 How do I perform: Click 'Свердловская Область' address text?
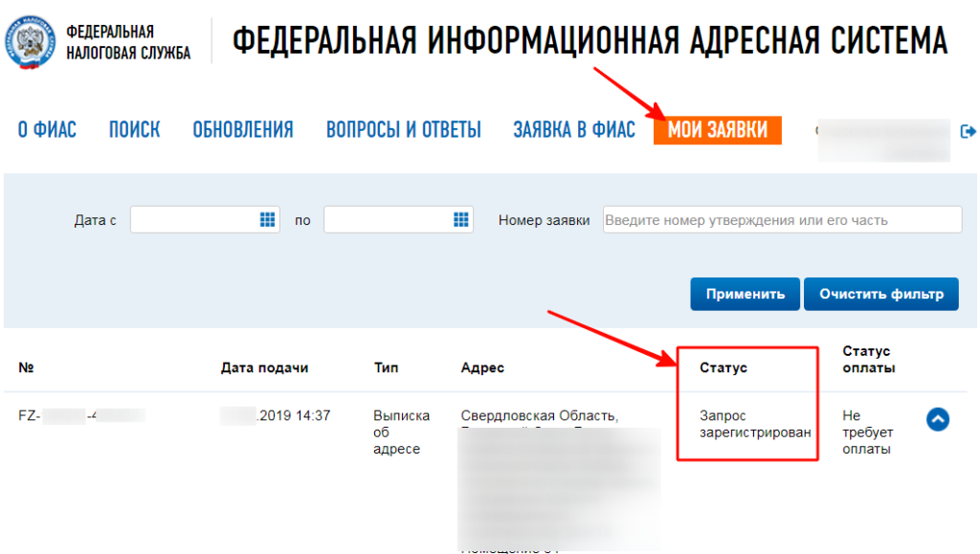click(x=540, y=415)
